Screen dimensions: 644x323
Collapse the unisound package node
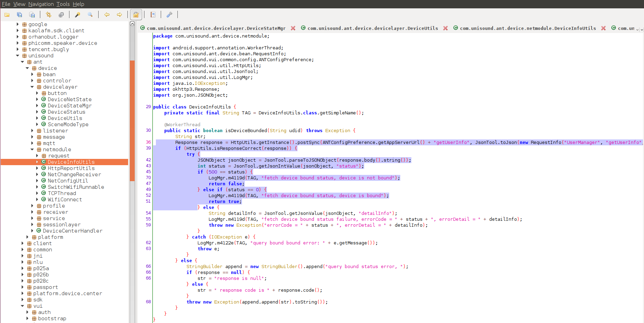point(18,56)
